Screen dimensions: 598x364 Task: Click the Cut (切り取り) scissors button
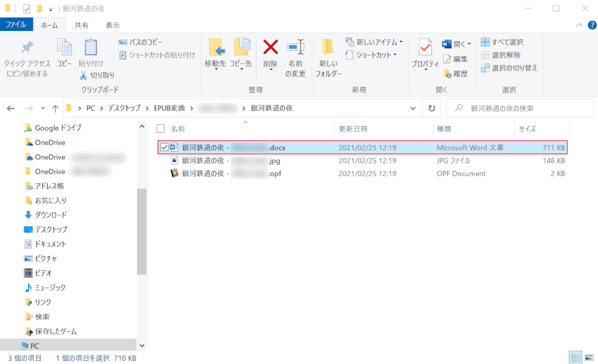pyautogui.click(x=97, y=75)
